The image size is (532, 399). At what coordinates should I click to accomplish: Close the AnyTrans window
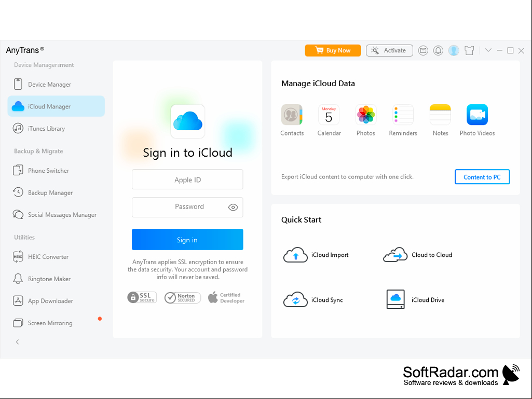point(522,50)
